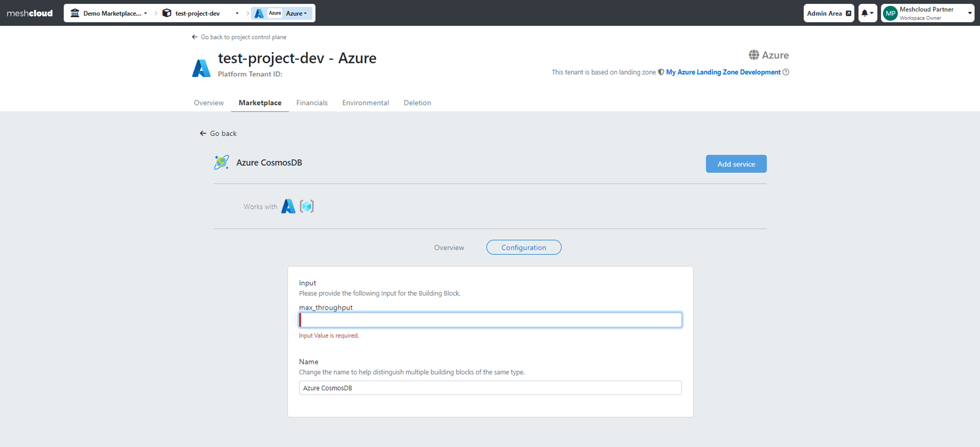The width and height of the screenshot is (980, 447).
Task: Click the project cube icon in breadcrumb
Action: [x=167, y=13]
